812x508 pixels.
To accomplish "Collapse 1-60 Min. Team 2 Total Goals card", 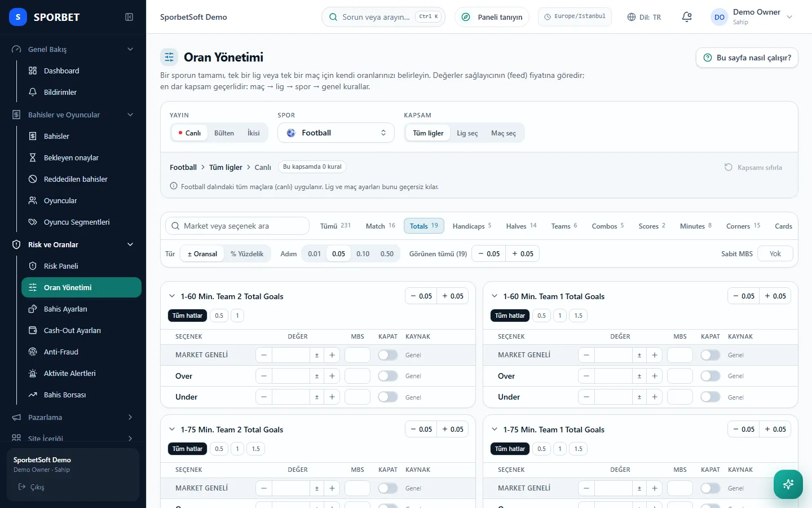I will click(x=172, y=296).
